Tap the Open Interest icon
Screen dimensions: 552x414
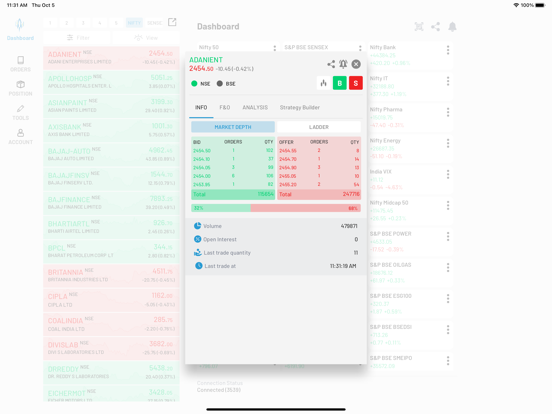click(197, 239)
